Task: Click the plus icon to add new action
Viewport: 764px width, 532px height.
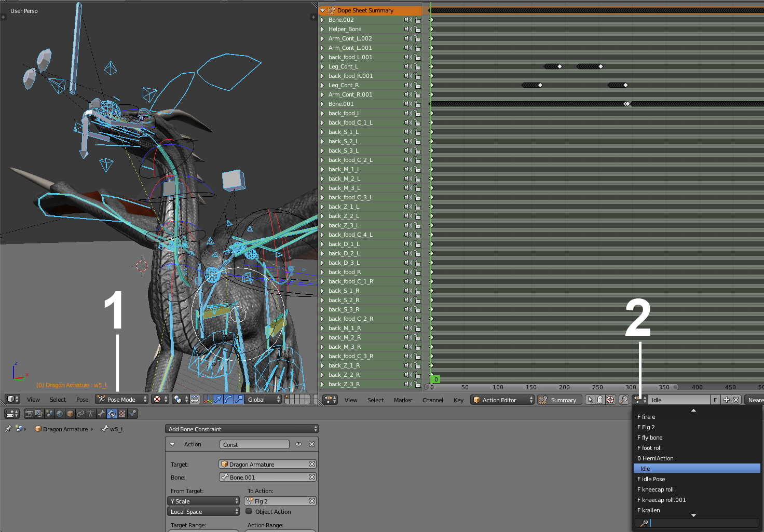Action: pos(726,400)
